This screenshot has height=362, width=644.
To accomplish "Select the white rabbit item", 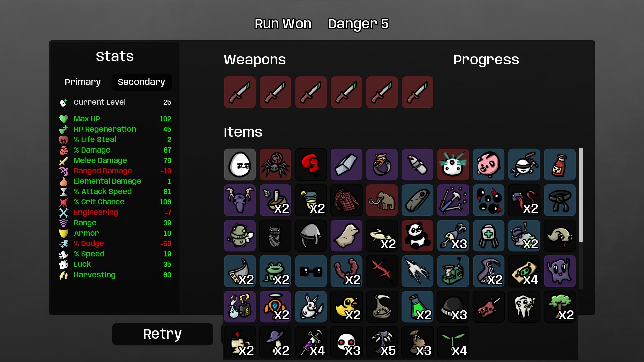I will tap(311, 307).
